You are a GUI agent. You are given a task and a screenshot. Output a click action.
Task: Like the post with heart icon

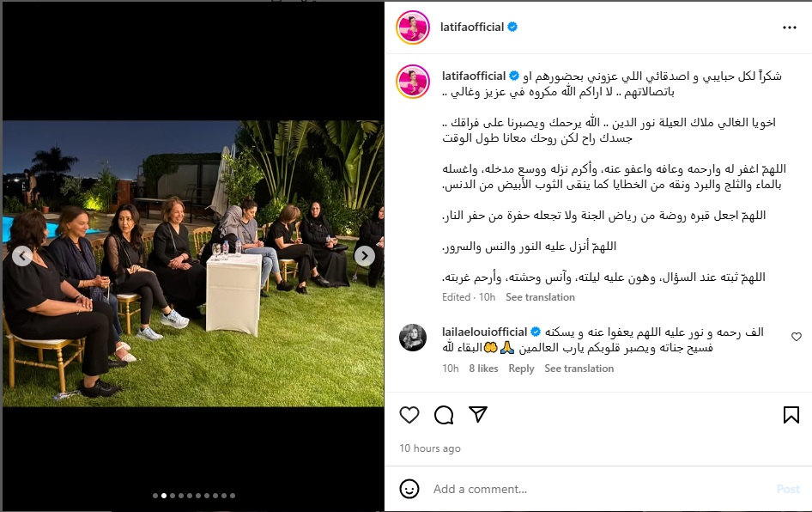(409, 415)
